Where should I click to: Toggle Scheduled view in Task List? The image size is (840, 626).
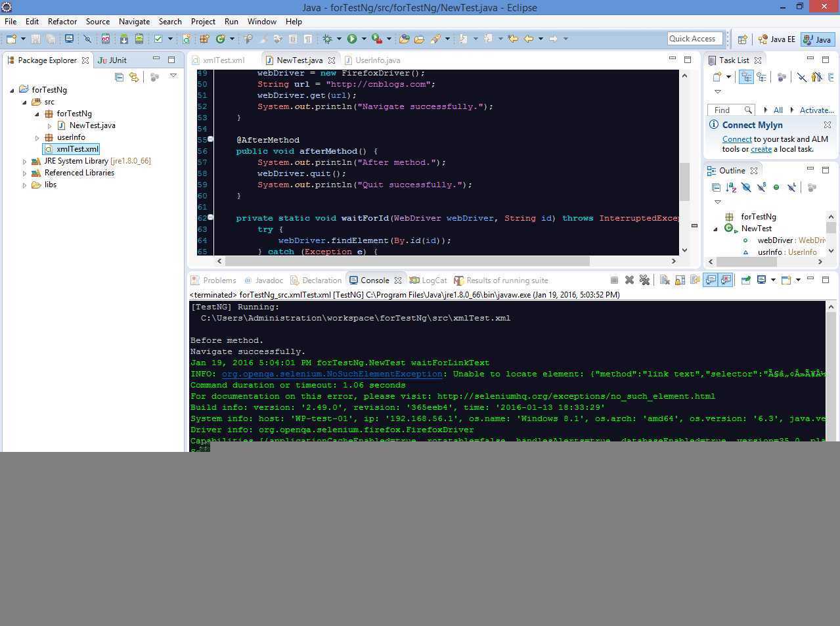point(761,77)
